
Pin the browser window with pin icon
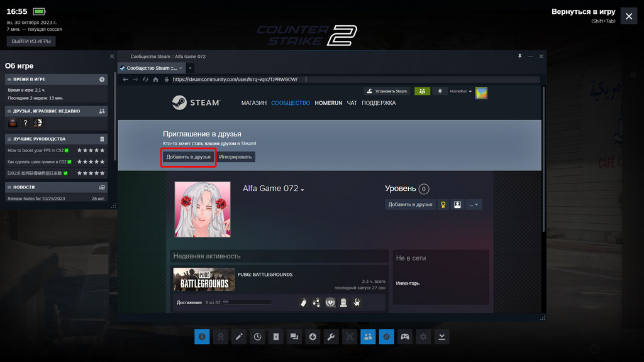point(519,57)
